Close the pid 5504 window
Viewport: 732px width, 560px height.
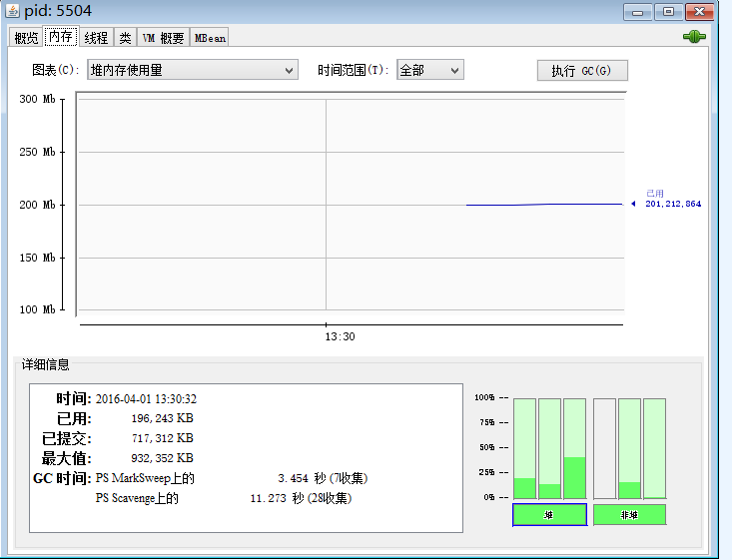pos(699,12)
